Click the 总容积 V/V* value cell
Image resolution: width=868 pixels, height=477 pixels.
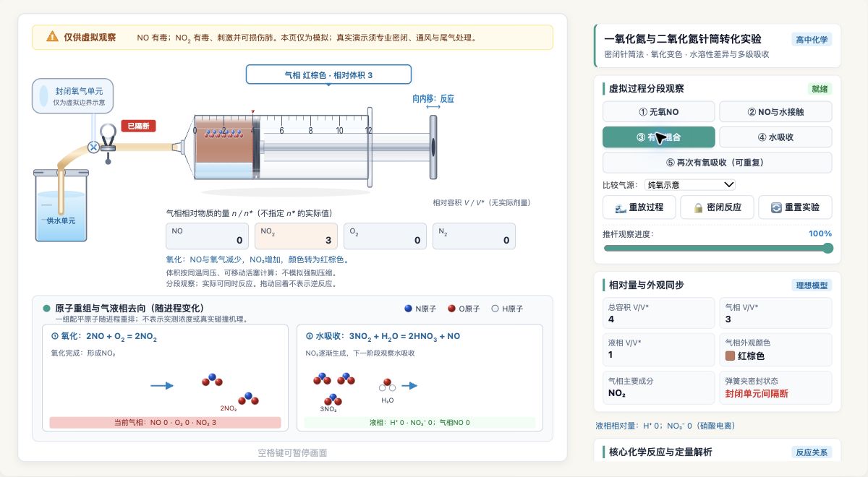point(659,313)
